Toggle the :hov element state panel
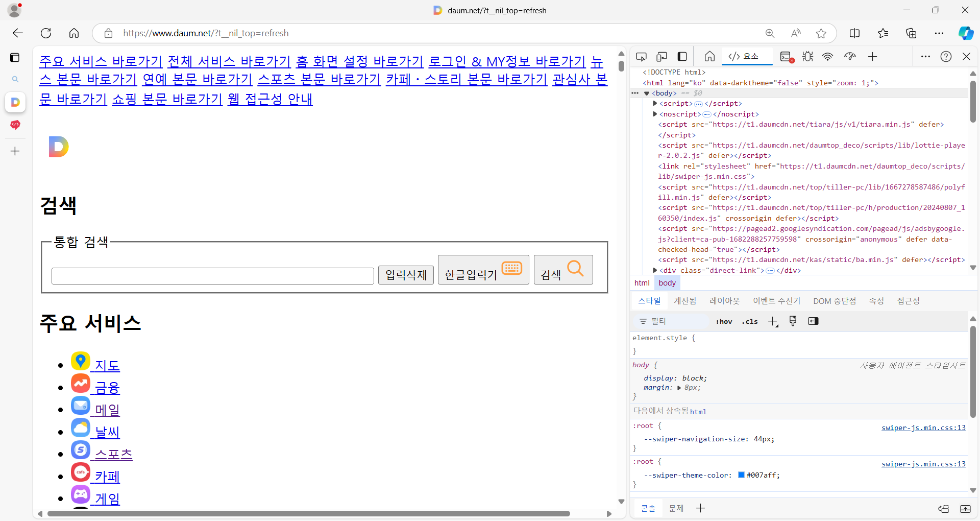 coord(724,321)
